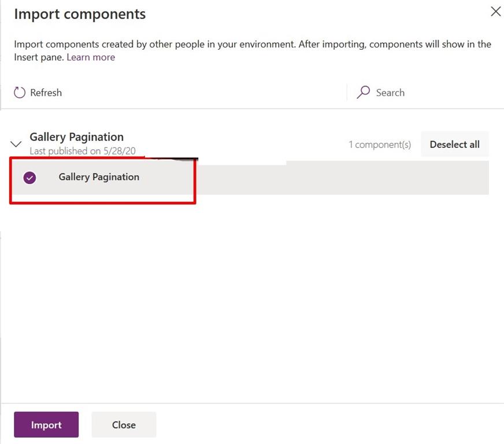The image size is (504, 444).
Task: Toggle selection of Gallery Pagination item
Action: 98,177
